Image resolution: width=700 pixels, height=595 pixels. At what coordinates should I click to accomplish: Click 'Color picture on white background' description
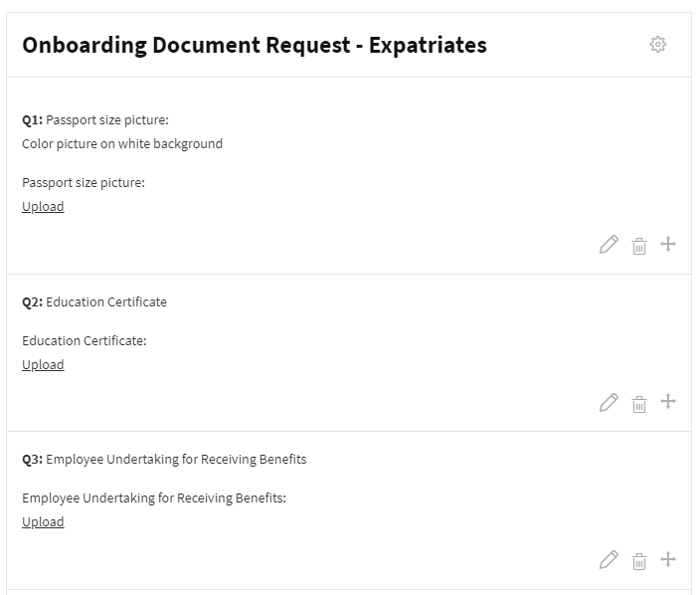click(x=122, y=144)
